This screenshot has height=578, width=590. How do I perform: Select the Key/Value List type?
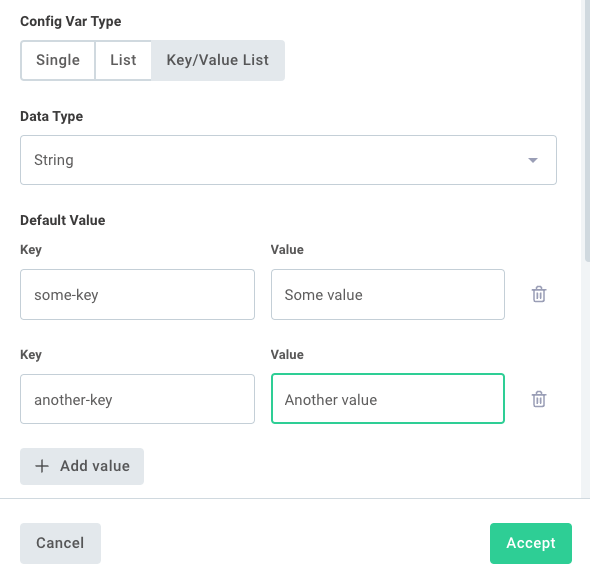(218, 60)
